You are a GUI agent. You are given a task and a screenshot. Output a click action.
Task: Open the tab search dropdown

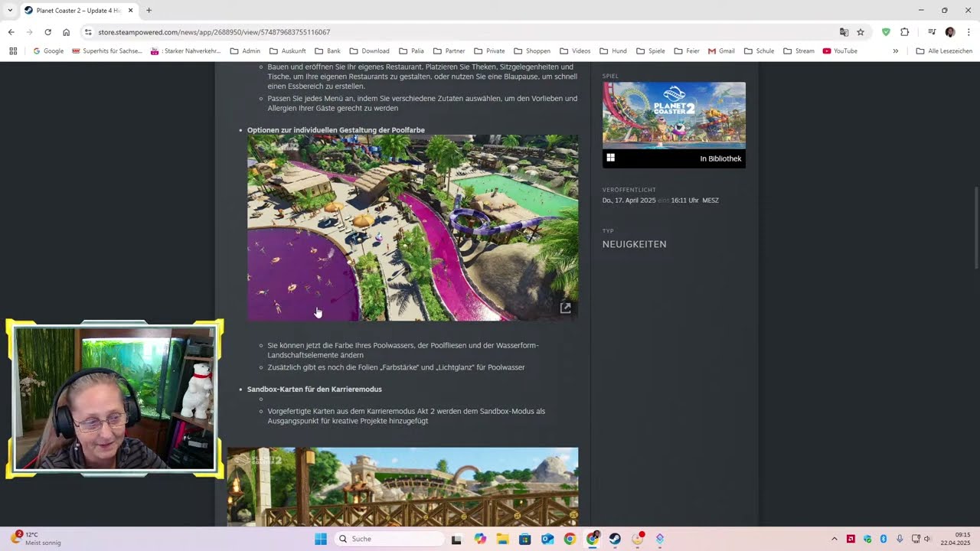point(10,11)
